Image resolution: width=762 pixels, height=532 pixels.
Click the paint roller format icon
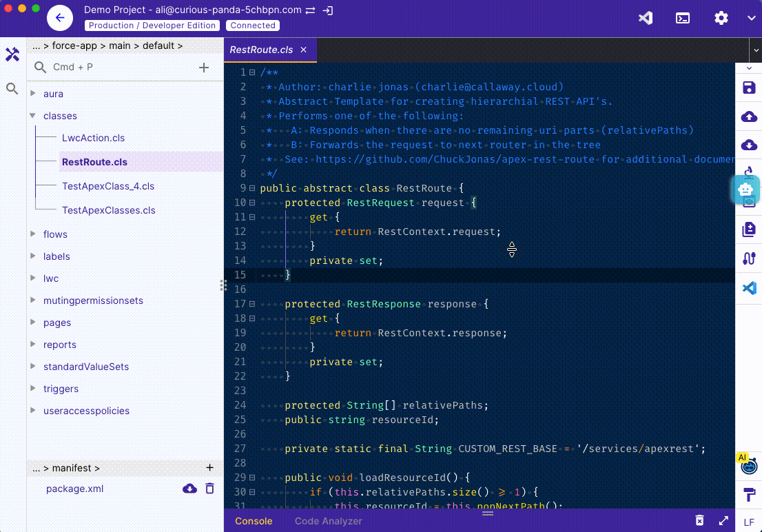coord(749,495)
